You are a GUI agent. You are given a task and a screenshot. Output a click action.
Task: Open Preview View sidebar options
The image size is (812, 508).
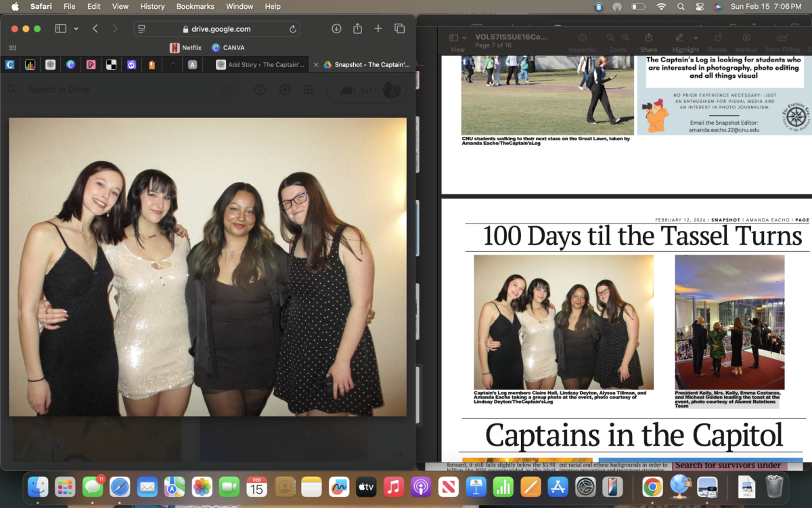[x=457, y=38]
